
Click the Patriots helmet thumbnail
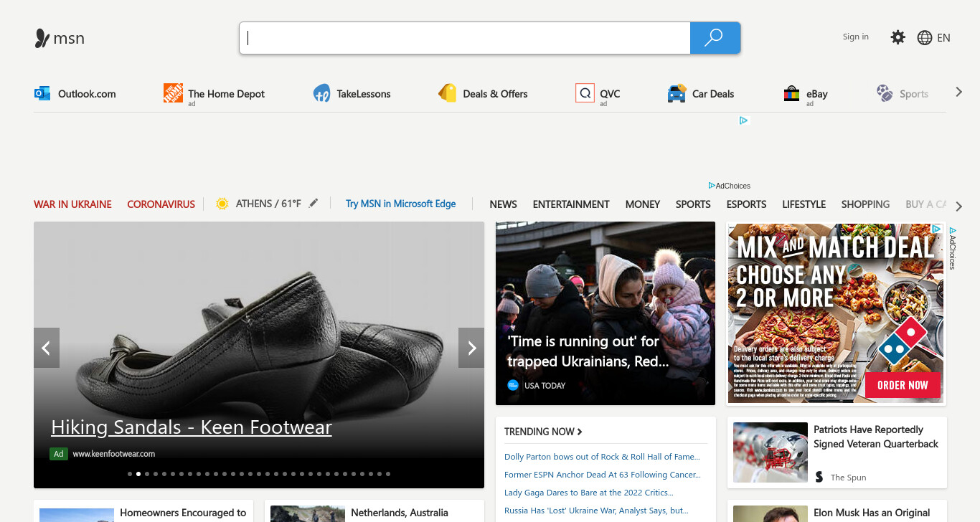(771, 452)
